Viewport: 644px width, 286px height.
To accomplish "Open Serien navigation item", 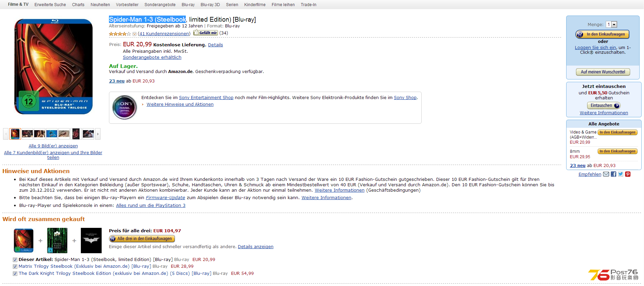I will pos(232,5).
